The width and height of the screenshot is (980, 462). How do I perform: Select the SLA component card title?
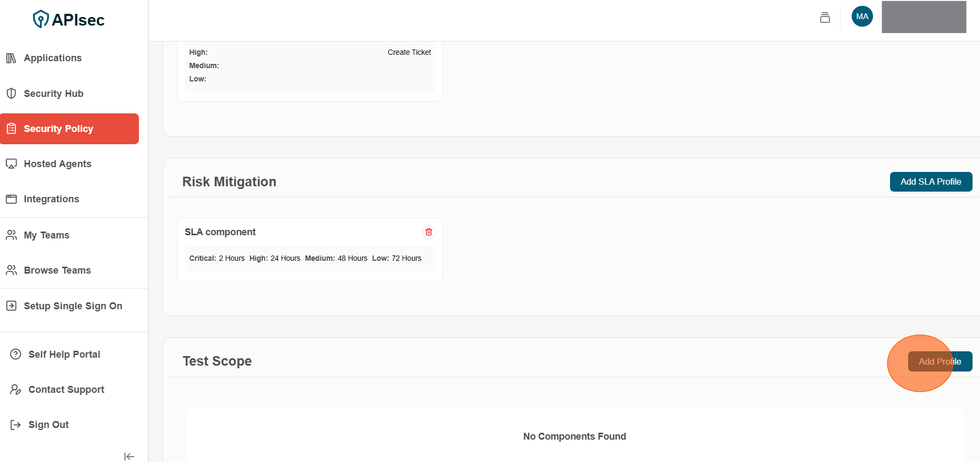pos(220,232)
